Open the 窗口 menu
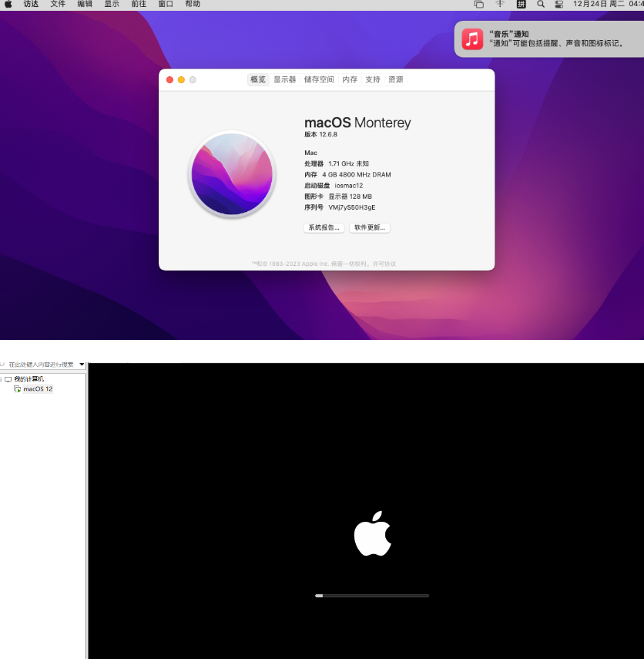Screen dimensions: 644x659 (x=165, y=4)
